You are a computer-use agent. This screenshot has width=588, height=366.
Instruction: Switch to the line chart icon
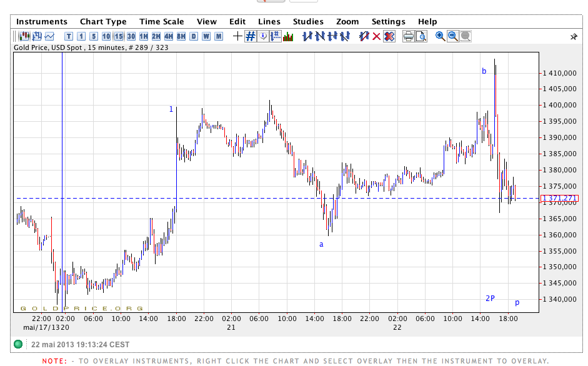click(49, 36)
